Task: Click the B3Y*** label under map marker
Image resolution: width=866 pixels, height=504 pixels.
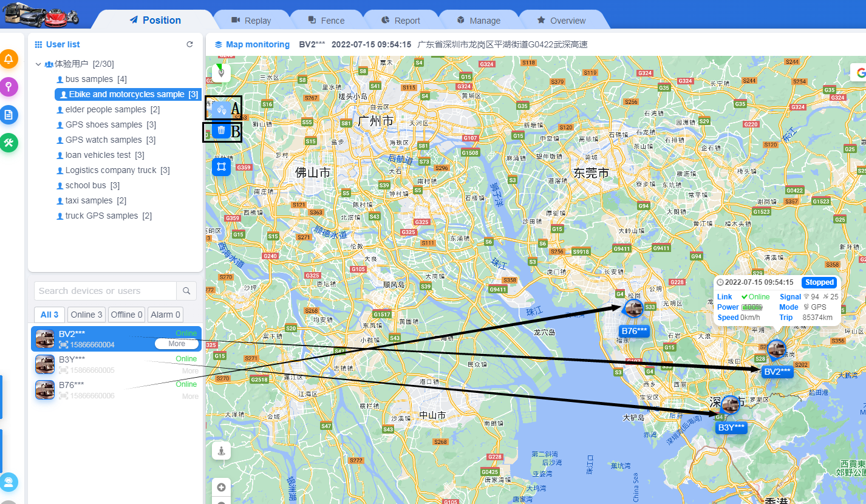Action: (x=731, y=427)
